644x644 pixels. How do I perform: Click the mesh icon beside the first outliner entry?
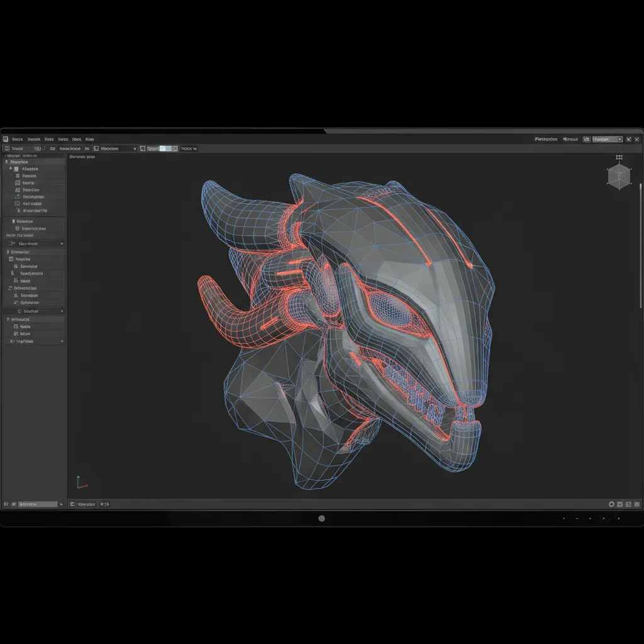point(16,169)
